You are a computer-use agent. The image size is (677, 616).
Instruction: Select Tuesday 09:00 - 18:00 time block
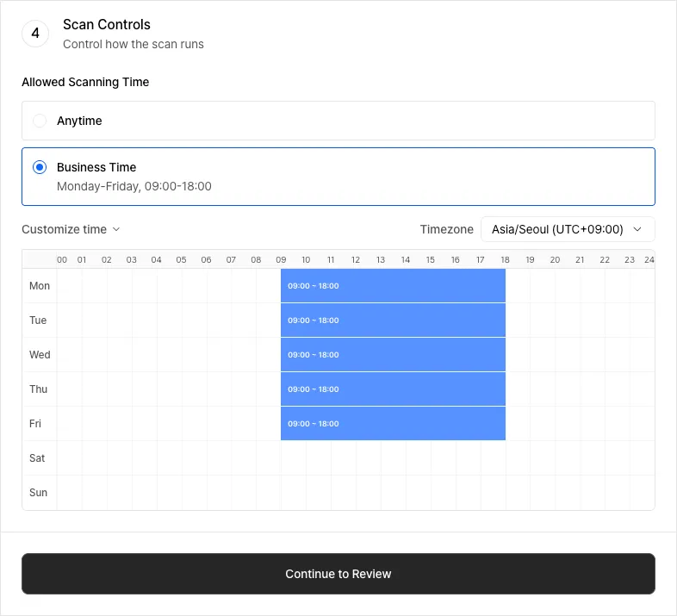[393, 320]
